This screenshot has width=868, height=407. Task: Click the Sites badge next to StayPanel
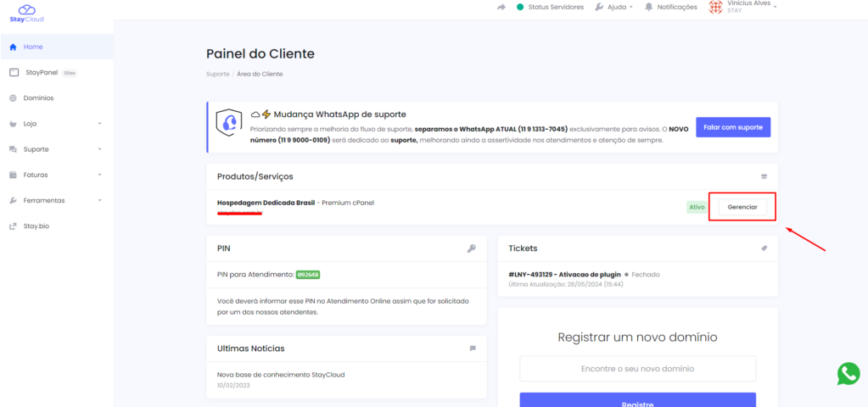point(70,72)
